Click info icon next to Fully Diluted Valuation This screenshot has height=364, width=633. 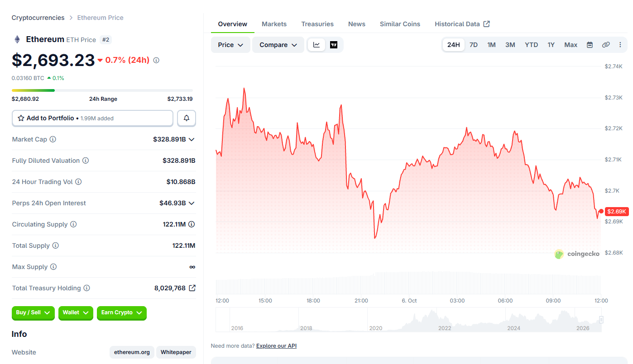pos(86,161)
